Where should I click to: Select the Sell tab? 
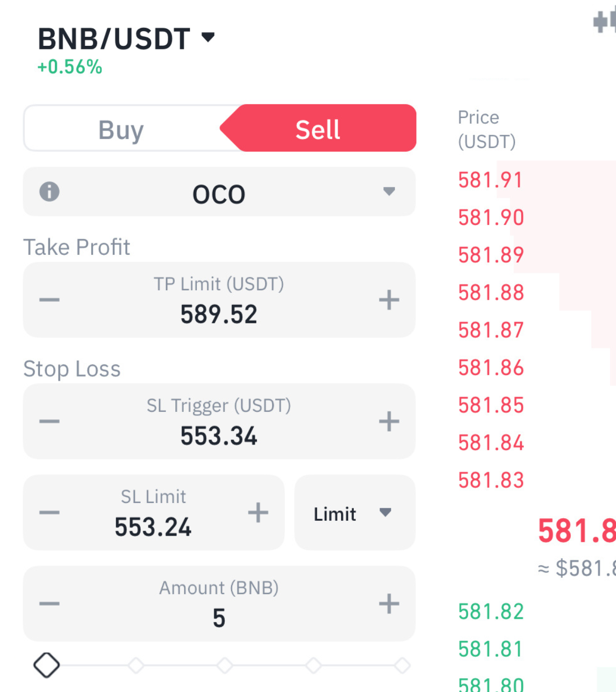[x=318, y=130]
